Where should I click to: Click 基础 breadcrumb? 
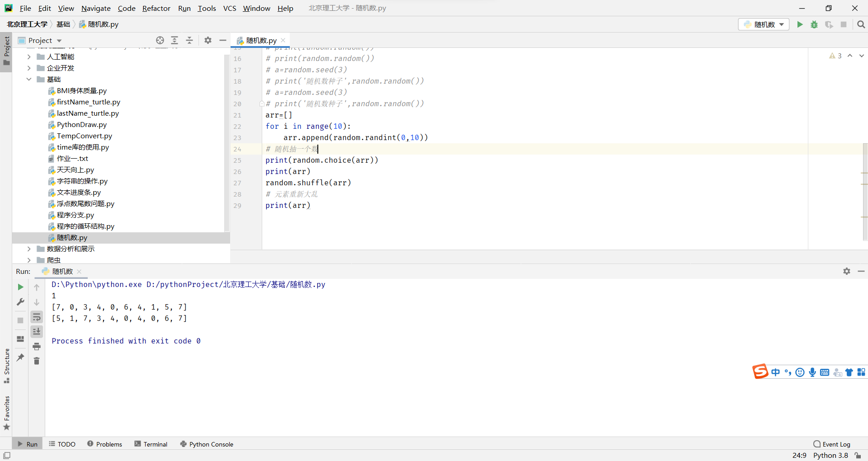pos(63,24)
